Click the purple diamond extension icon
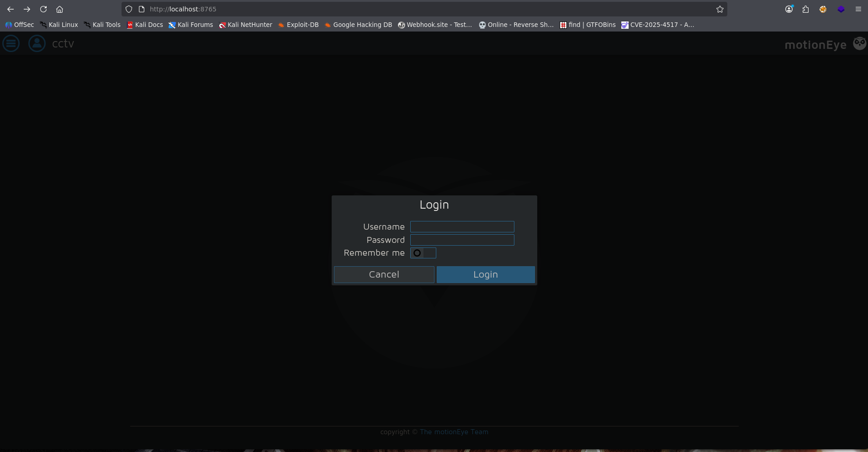This screenshot has height=452, width=868. click(841, 9)
